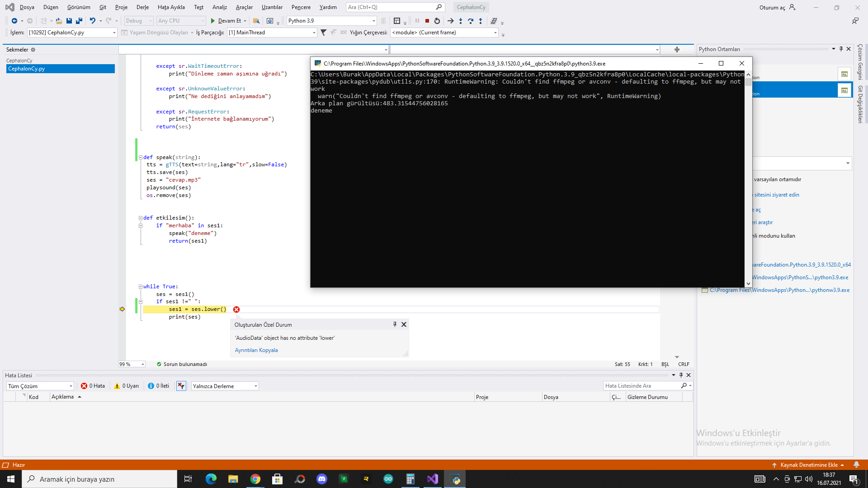This screenshot has height=488, width=868.
Task: Click Ayrıntıları Kopyala link
Action: click(x=256, y=350)
